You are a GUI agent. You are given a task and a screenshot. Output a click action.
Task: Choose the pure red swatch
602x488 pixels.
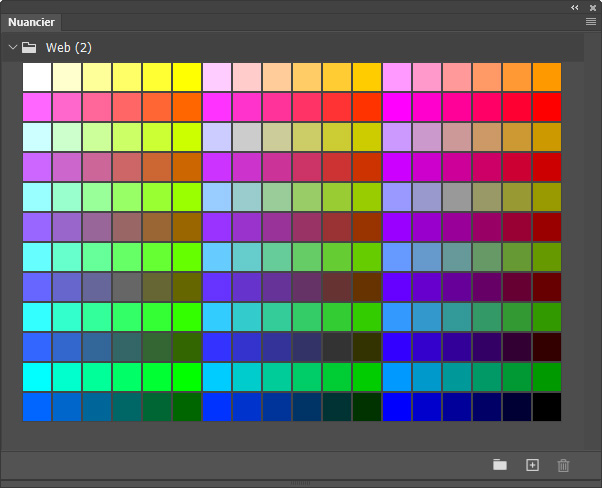(547, 107)
